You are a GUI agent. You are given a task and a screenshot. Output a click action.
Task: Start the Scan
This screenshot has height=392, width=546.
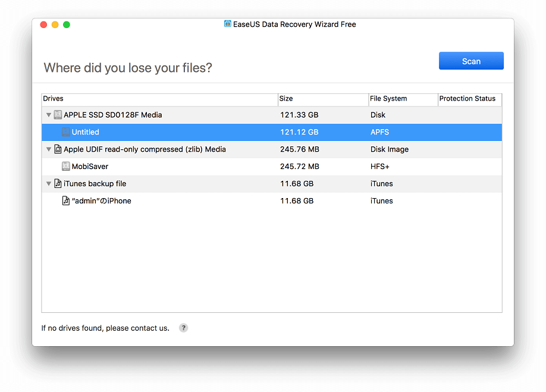[471, 61]
